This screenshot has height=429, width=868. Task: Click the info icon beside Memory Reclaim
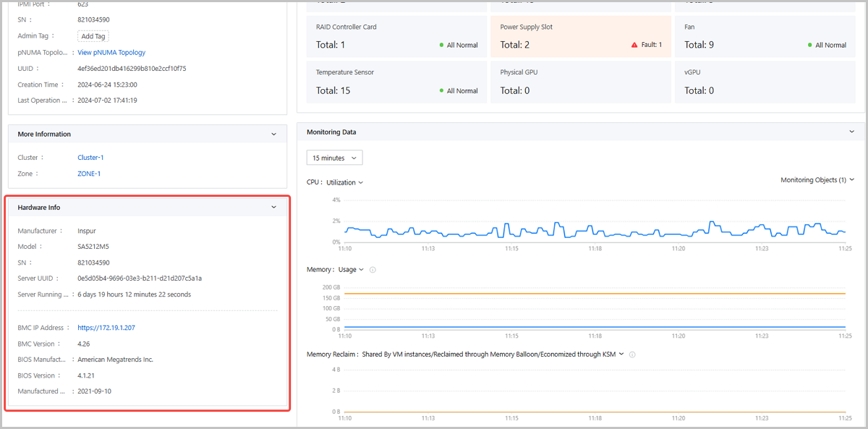click(x=632, y=354)
